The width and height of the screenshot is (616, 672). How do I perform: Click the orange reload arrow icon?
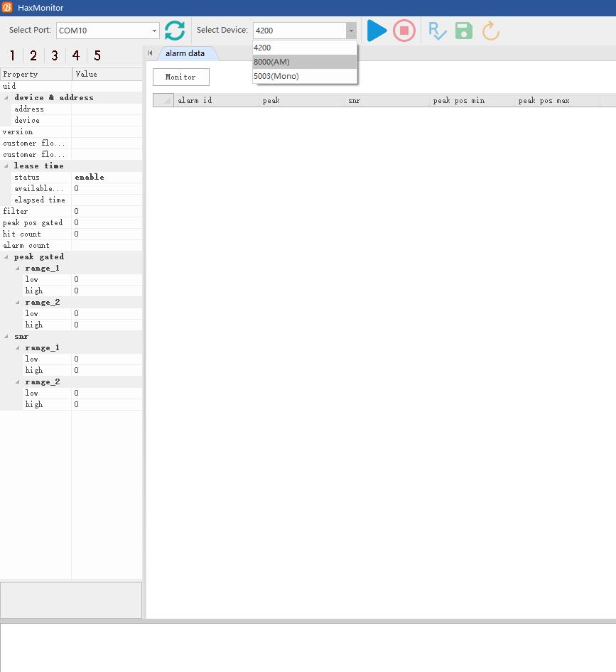pyautogui.click(x=490, y=31)
